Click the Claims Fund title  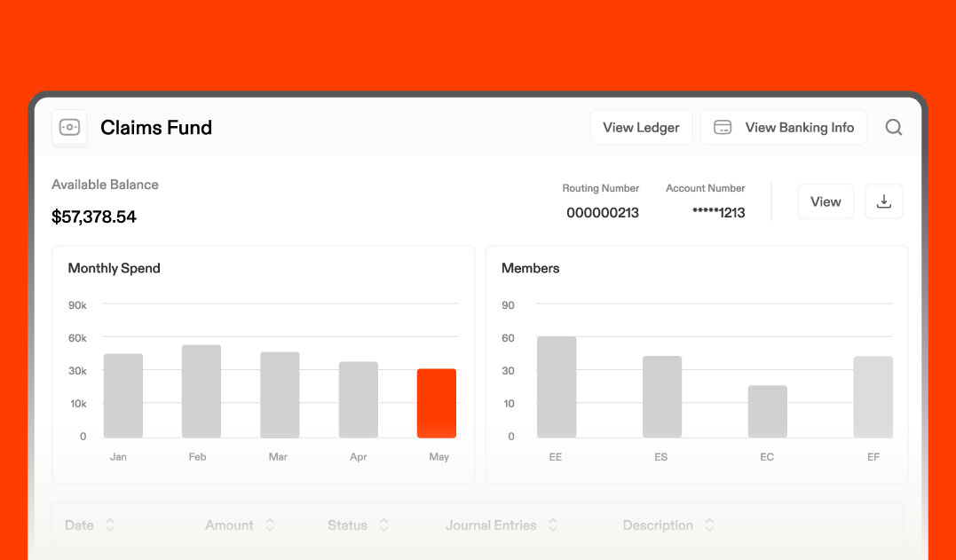pos(156,128)
